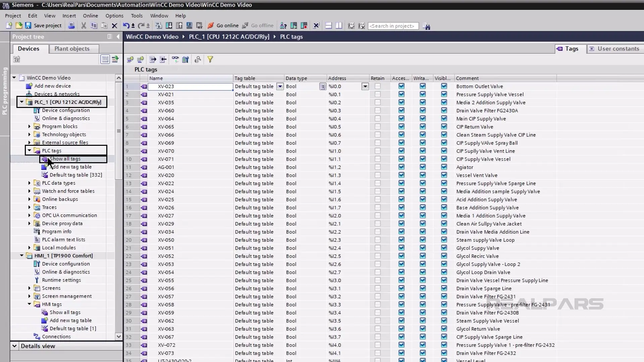Screen dimensions: 644x362
Task: Open the Tag table dropdown for XV-023
Action: click(x=280, y=86)
